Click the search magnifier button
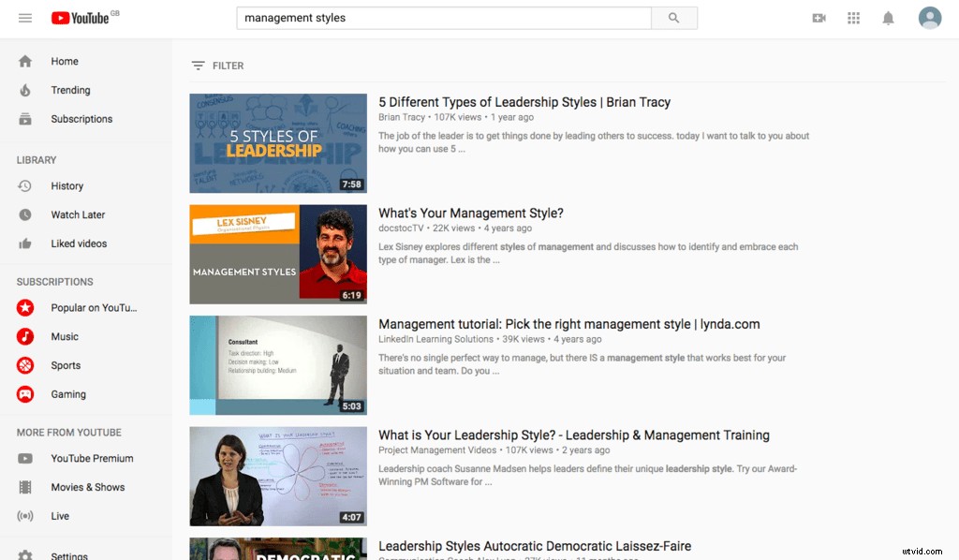 (674, 18)
